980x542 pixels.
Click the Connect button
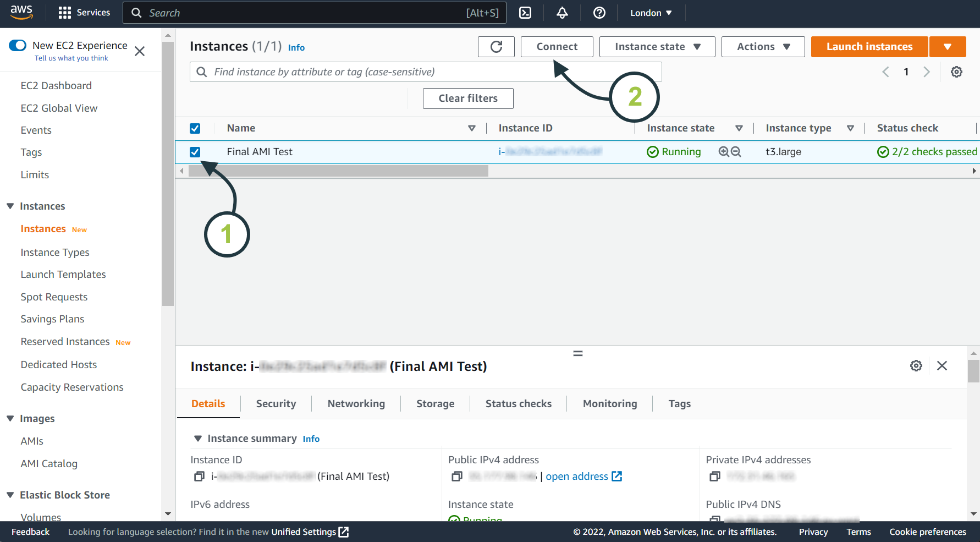[x=557, y=47]
